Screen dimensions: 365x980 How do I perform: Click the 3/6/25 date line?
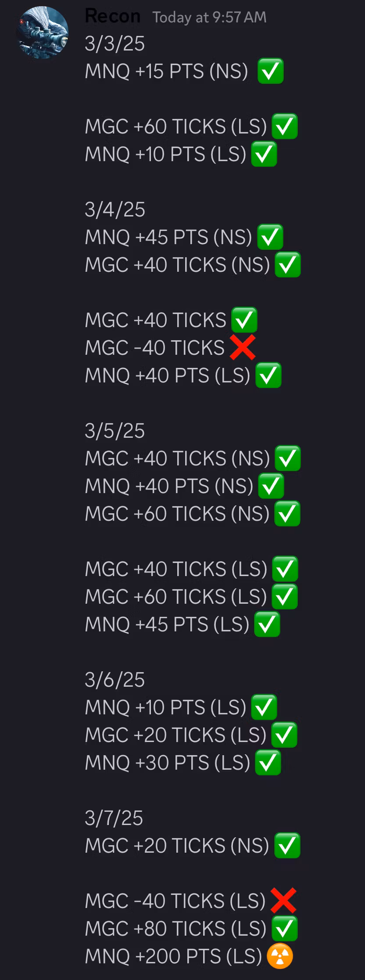click(115, 680)
